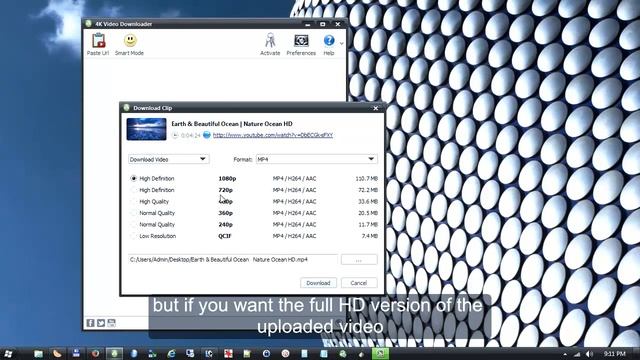Click 'MP4 / H264 / AAC' in the 360p row
640x360 pixels.
point(294,213)
